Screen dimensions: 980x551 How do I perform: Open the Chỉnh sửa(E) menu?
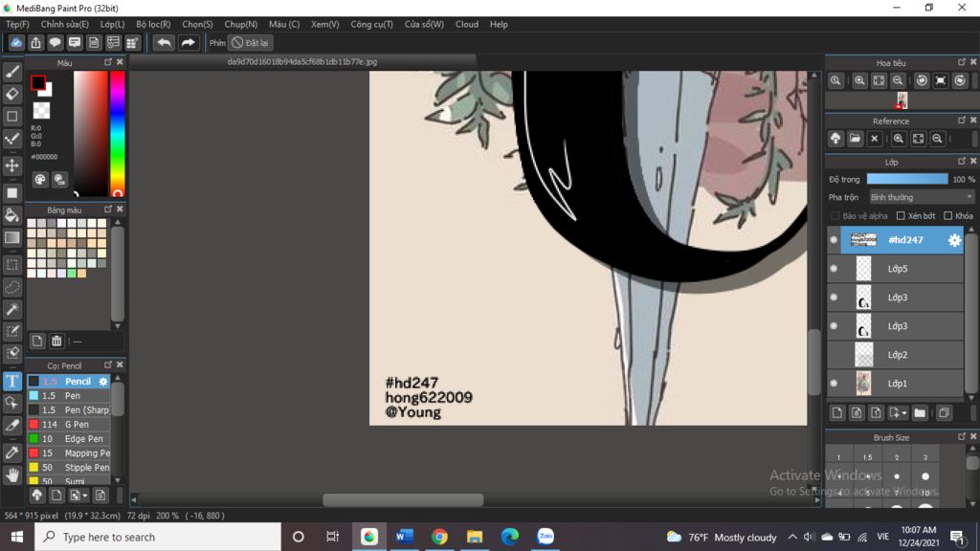coord(64,24)
